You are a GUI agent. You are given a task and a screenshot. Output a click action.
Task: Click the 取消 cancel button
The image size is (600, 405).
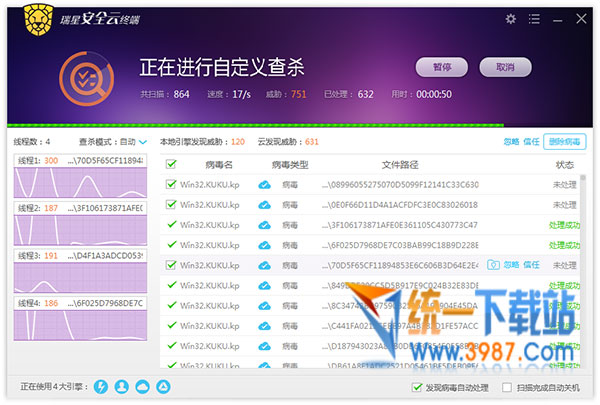click(x=505, y=67)
